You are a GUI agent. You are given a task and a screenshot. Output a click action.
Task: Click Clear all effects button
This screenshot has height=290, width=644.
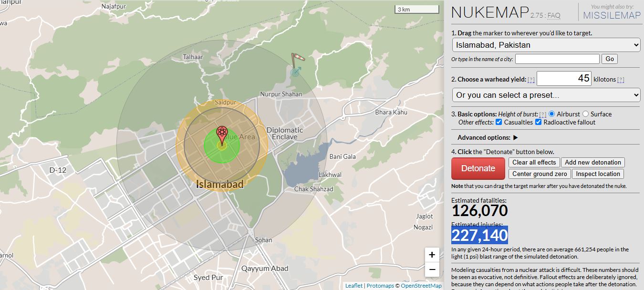[534, 163]
